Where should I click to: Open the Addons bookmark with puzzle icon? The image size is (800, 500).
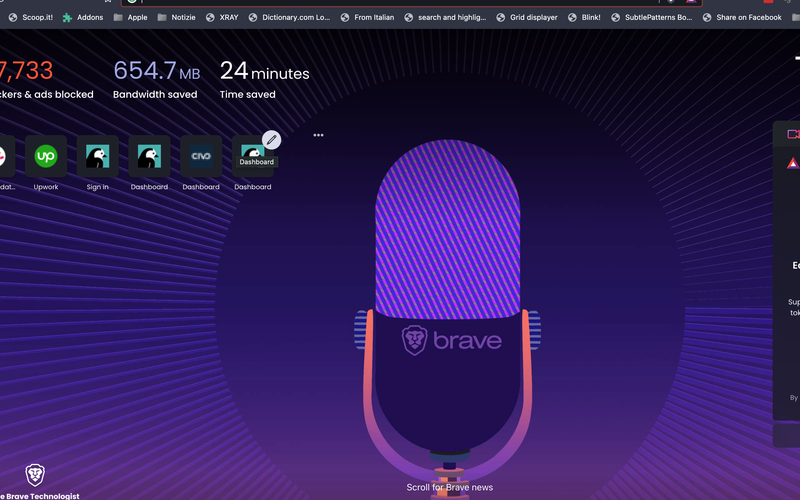(x=83, y=17)
